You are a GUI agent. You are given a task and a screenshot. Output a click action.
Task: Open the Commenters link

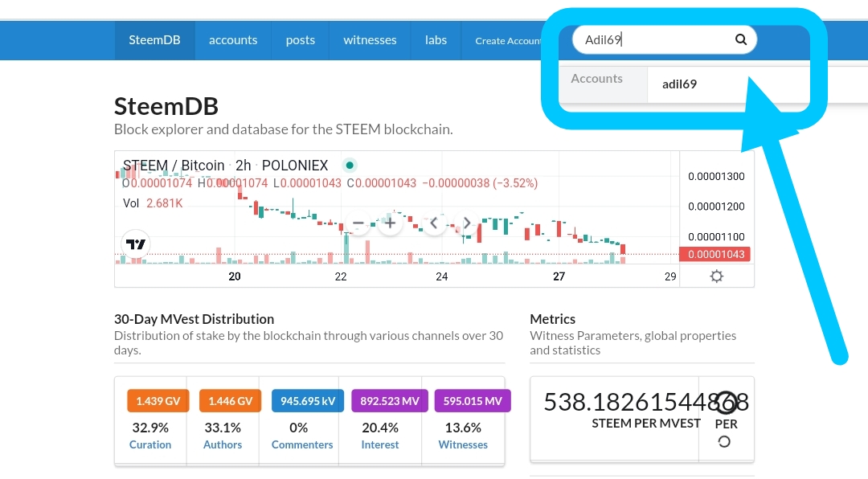point(302,444)
